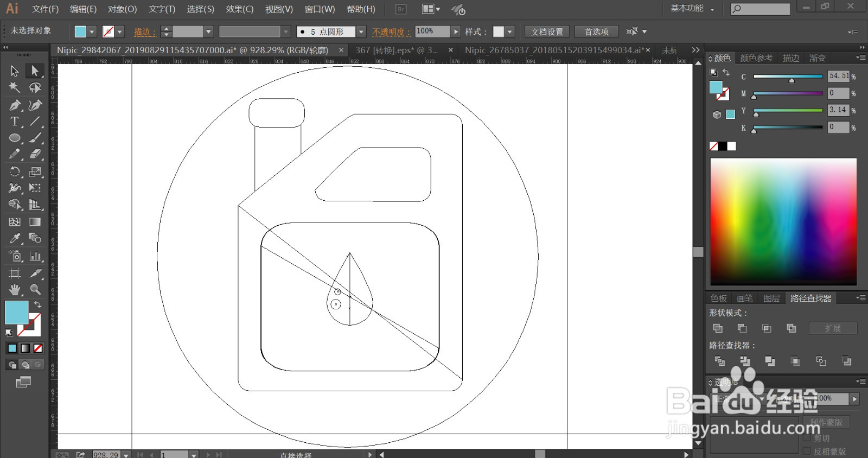Choose the Rotate tool

pyautogui.click(x=15, y=171)
